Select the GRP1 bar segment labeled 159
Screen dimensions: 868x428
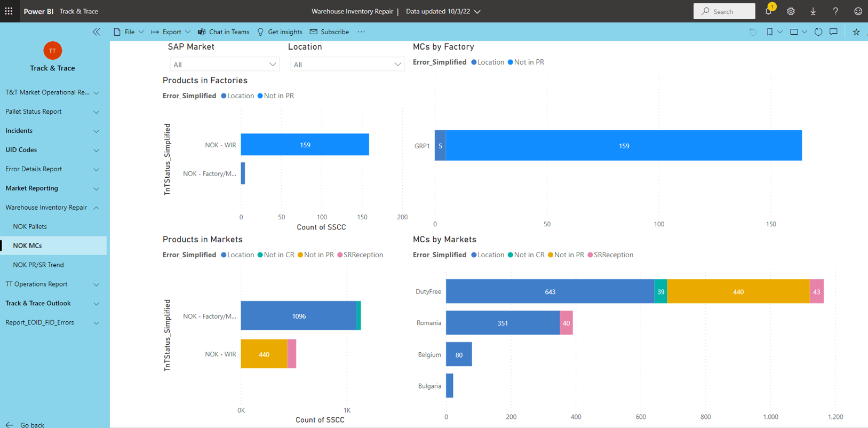624,146
